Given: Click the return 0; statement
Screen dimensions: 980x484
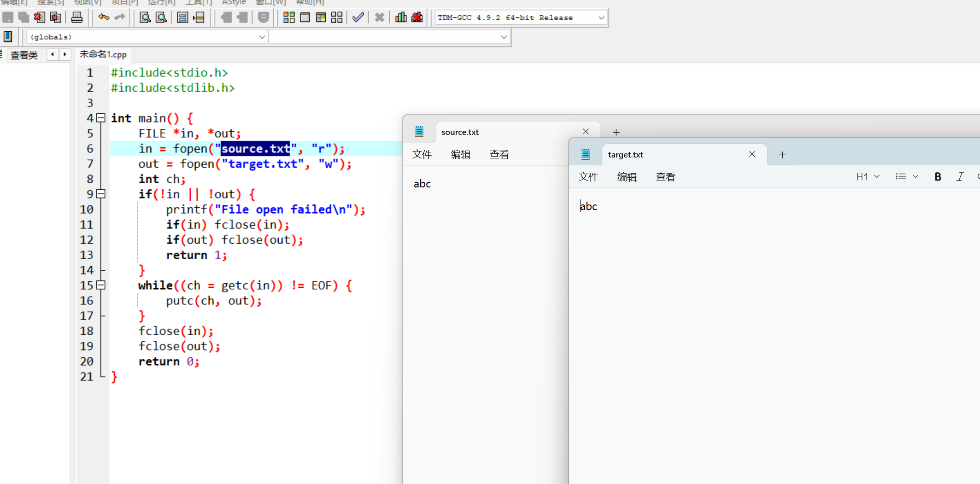Looking at the screenshot, I should click(x=169, y=362).
